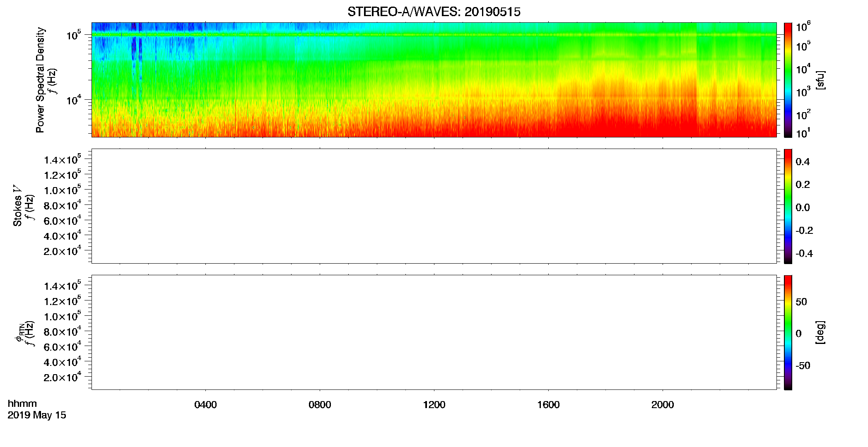Select the 0800 time axis label

click(x=320, y=405)
